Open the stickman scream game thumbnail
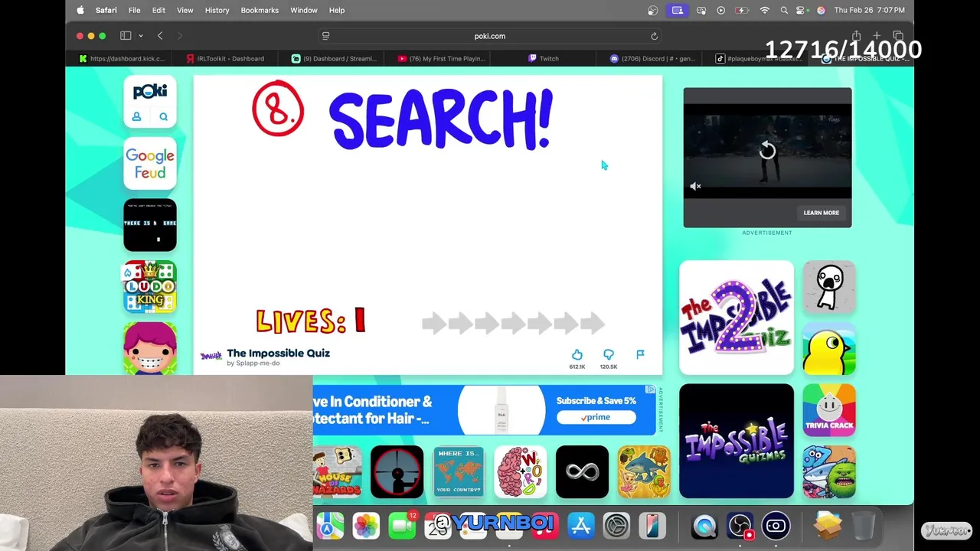Screen dimensions: 980x551 829,287
